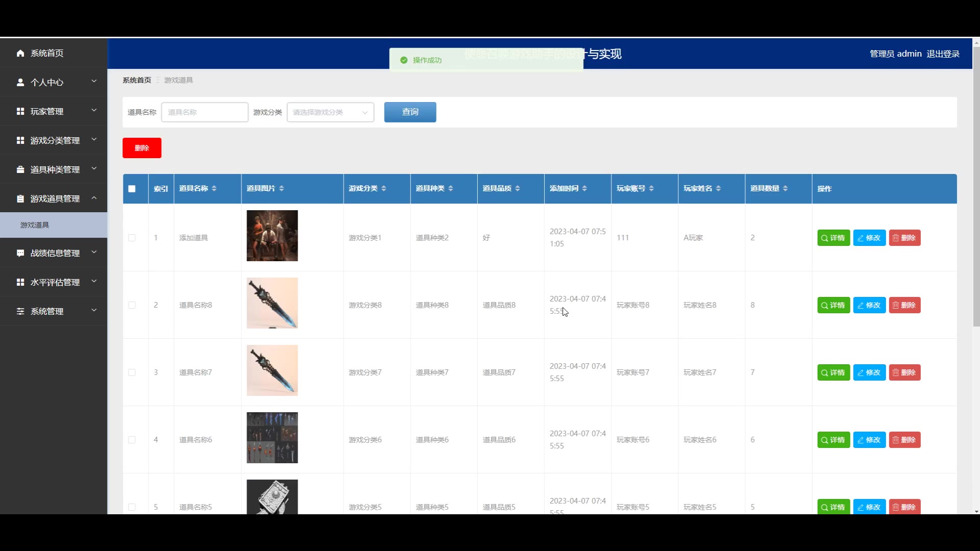Click 退出登录 link

click(943, 54)
